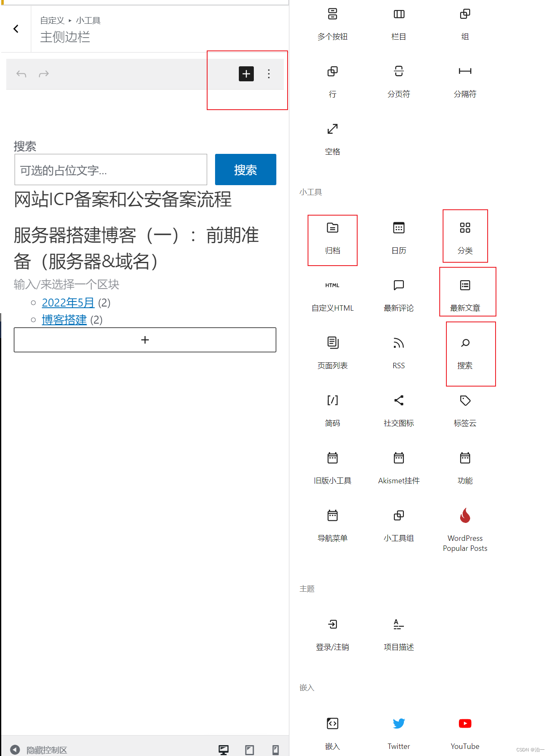This screenshot has height=756, width=551.
Task: Add the Akismet挂件 widget
Action: tap(398, 469)
